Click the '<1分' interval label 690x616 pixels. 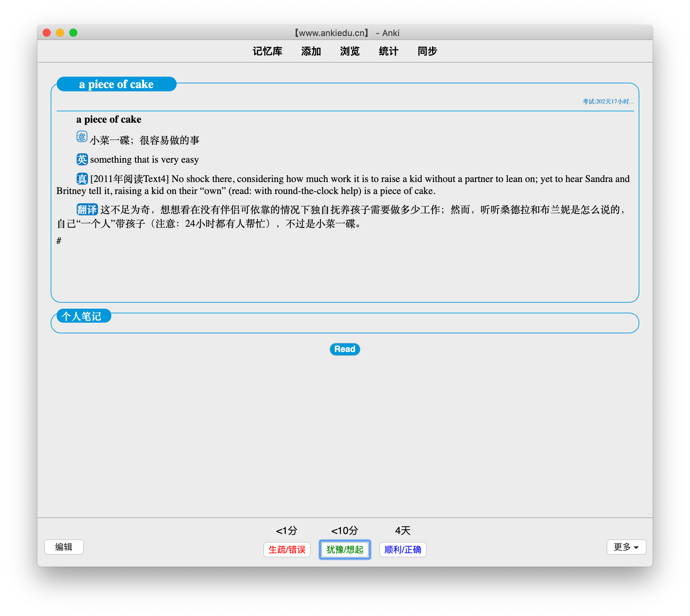point(287,531)
